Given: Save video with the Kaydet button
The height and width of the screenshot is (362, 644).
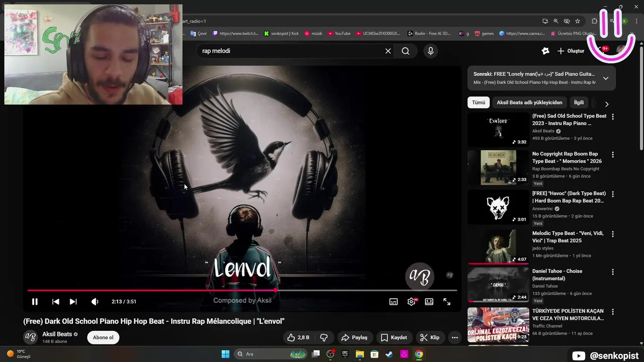Looking at the screenshot, I should (394, 337).
